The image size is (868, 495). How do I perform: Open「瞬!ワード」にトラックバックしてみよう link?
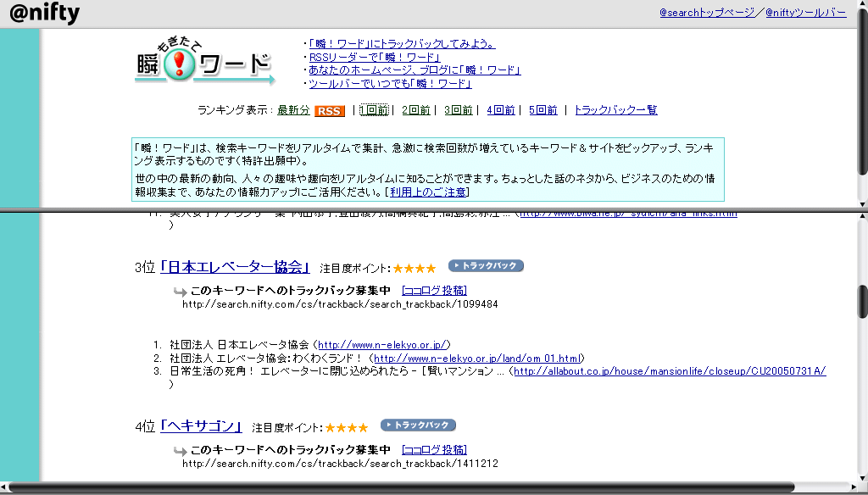tap(402, 44)
